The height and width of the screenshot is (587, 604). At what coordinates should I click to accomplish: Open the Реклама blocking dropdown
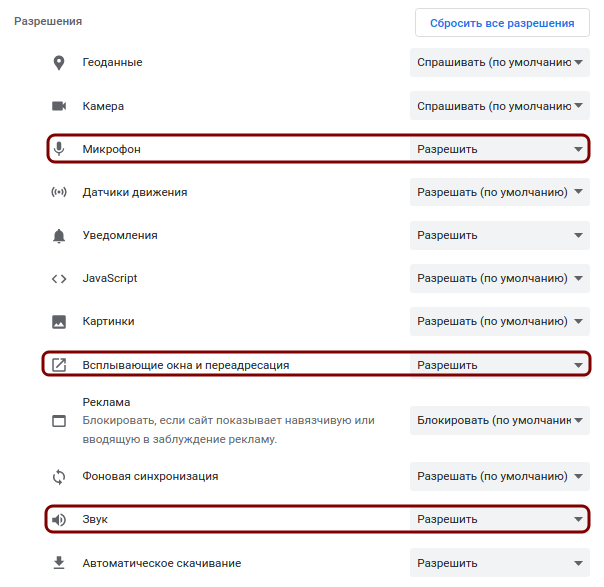499,421
